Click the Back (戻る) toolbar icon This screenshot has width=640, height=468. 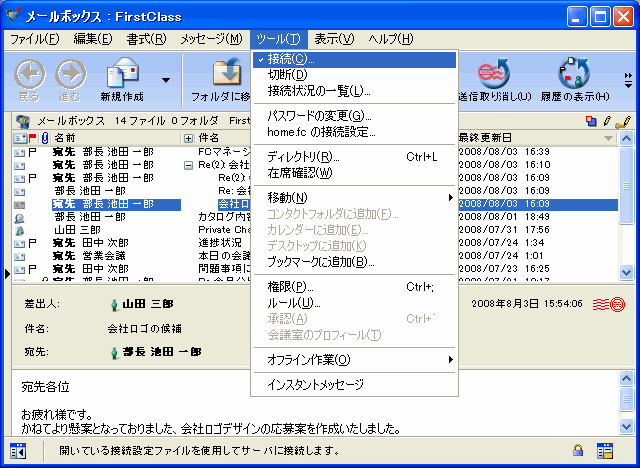(29, 75)
